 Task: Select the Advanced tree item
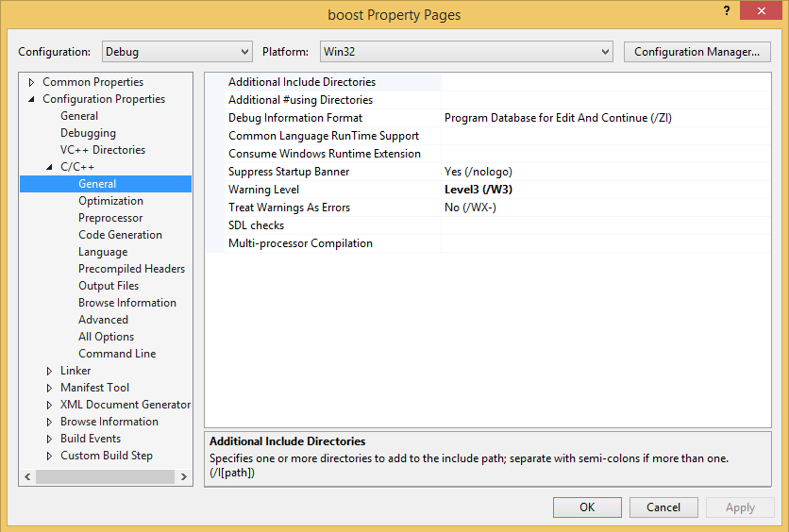coord(103,320)
